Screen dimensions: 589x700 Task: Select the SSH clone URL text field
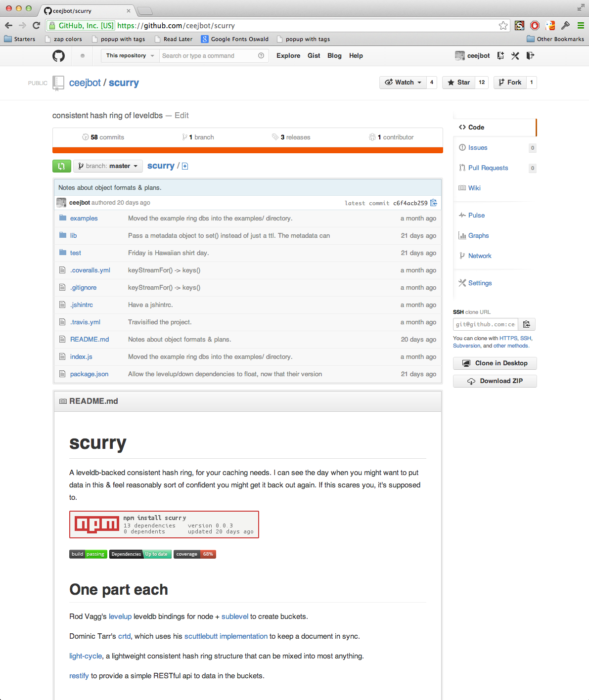pyautogui.click(x=485, y=324)
